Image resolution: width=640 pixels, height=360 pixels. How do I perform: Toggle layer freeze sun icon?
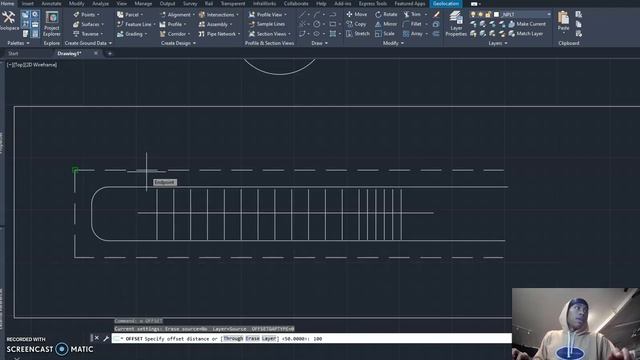click(480, 14)
